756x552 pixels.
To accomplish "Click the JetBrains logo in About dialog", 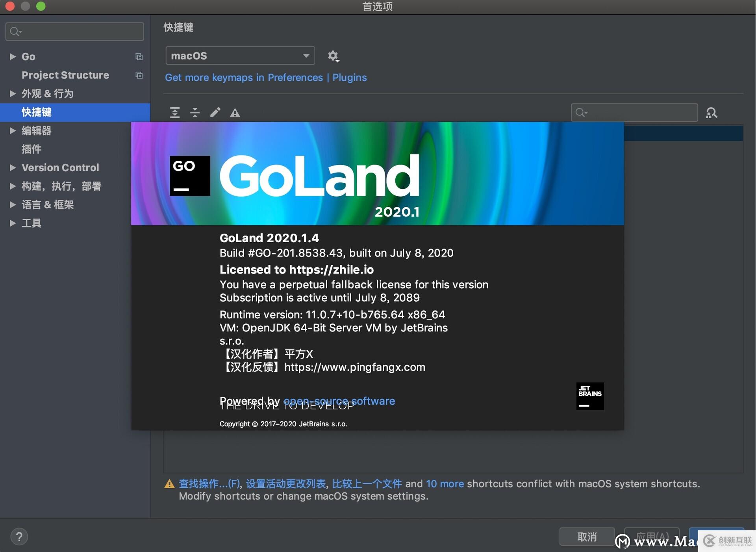I will [590, 396].
